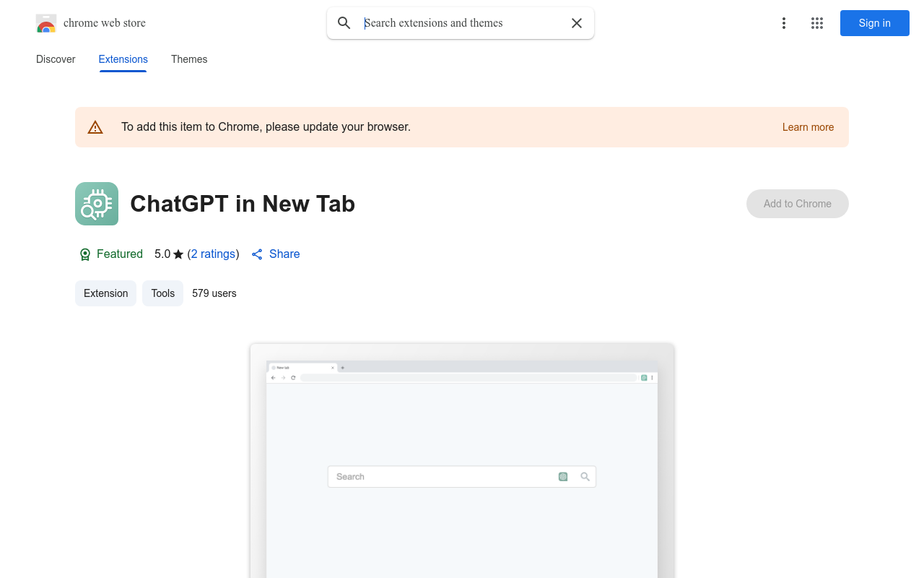Click the 579 users text
Viewport: 924px width, 578px height.
[214, 293]
